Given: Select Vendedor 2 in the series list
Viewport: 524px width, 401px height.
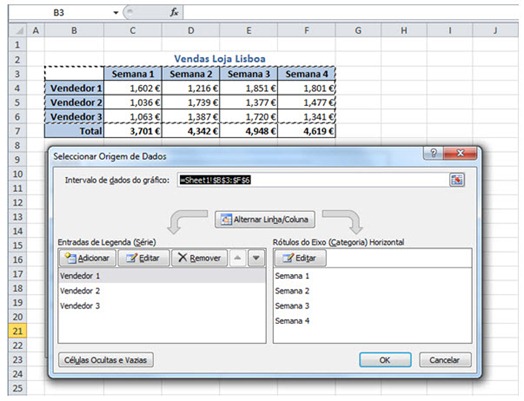Looking at the screenshot, I should click(162, 291).
